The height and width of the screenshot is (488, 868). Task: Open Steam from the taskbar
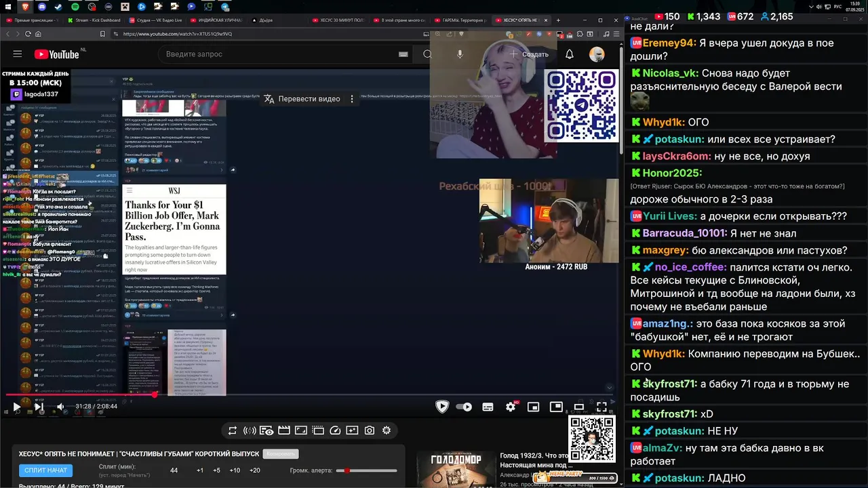[58, 7]
